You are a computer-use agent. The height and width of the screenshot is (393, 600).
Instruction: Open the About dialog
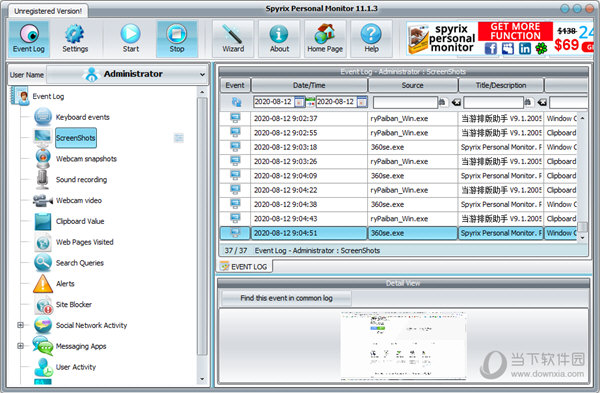(279, 39)
